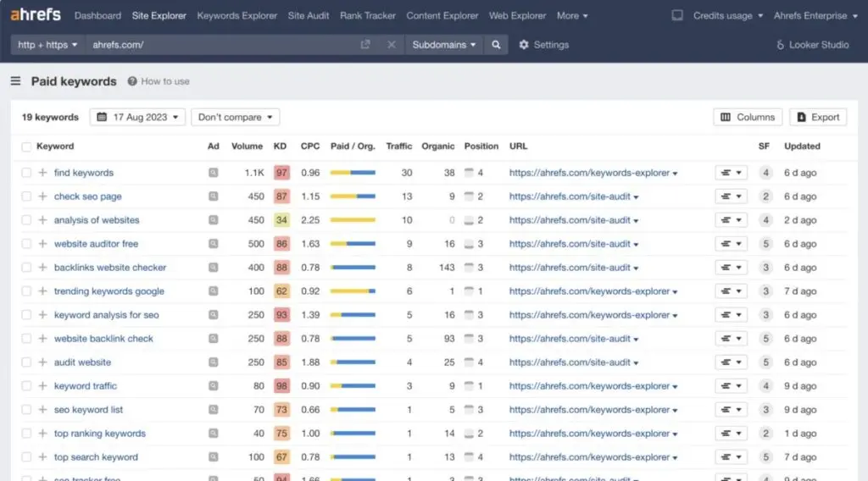Clear the URL with the X icon
This screenshot has height=481, width=868.
click(x=391, y=45)
